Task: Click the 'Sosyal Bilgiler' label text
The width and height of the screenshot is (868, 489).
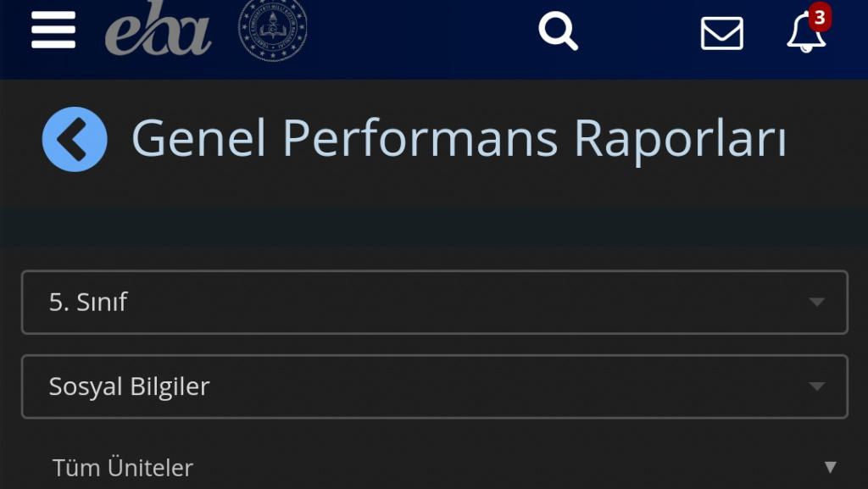Action: 129,386
